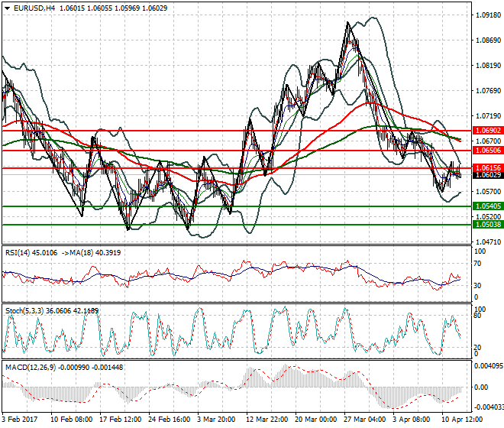Viewport: 504px width, 428px height.
Task: Open the chart menu triangle beside EURUSD,H4
Action: tap(7, 8)
